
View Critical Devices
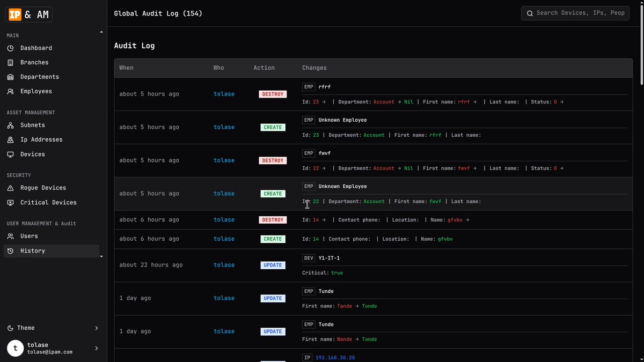pos(51,203)
